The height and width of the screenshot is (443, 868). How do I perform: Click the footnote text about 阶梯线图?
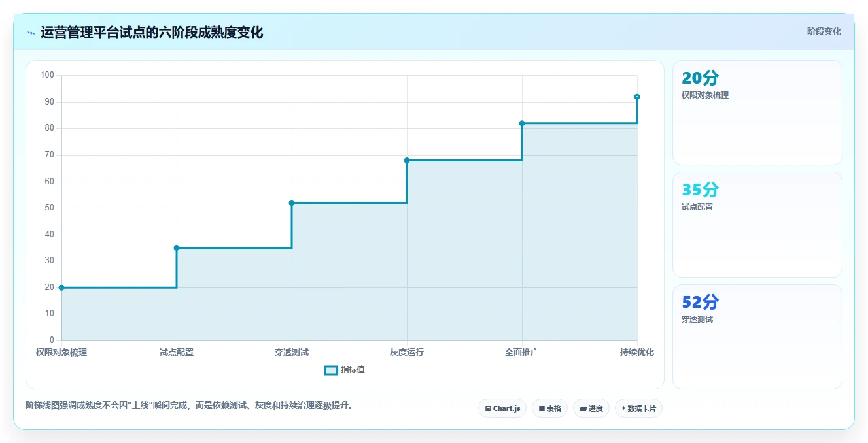(x=191, y=405)
